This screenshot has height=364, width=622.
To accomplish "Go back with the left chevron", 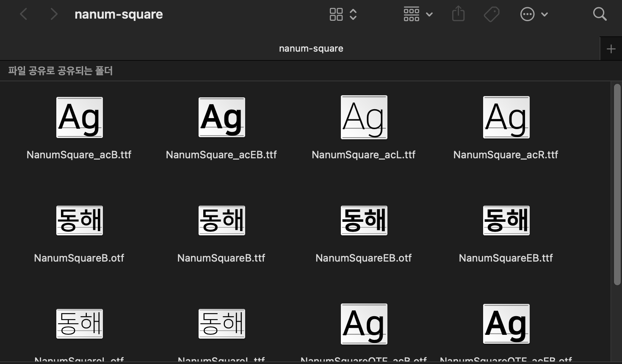I will 24,14.
